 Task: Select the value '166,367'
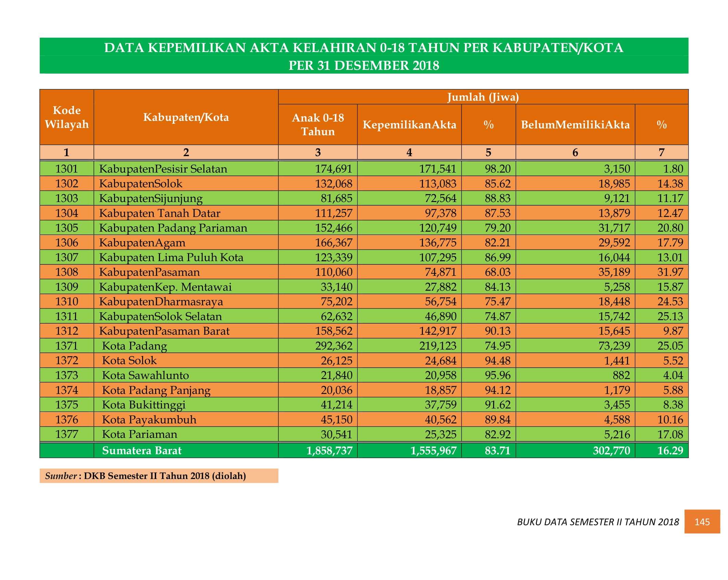point(334,242)
